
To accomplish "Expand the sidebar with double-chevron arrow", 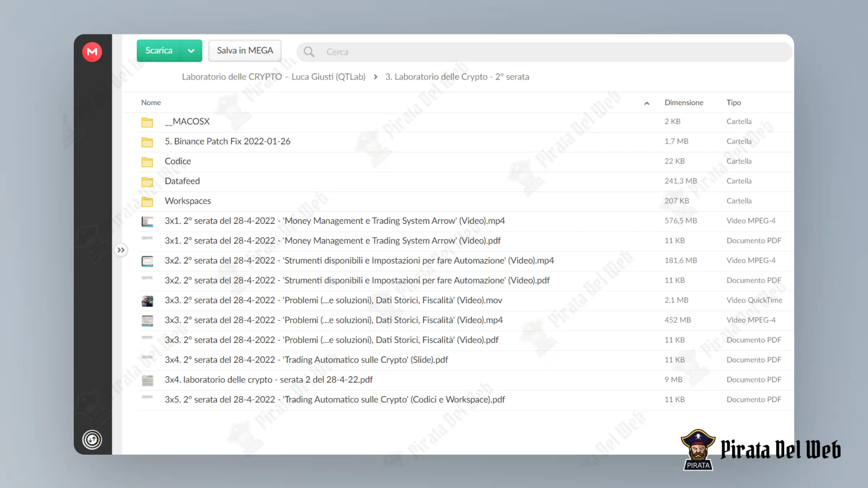I will pos(121,250).
